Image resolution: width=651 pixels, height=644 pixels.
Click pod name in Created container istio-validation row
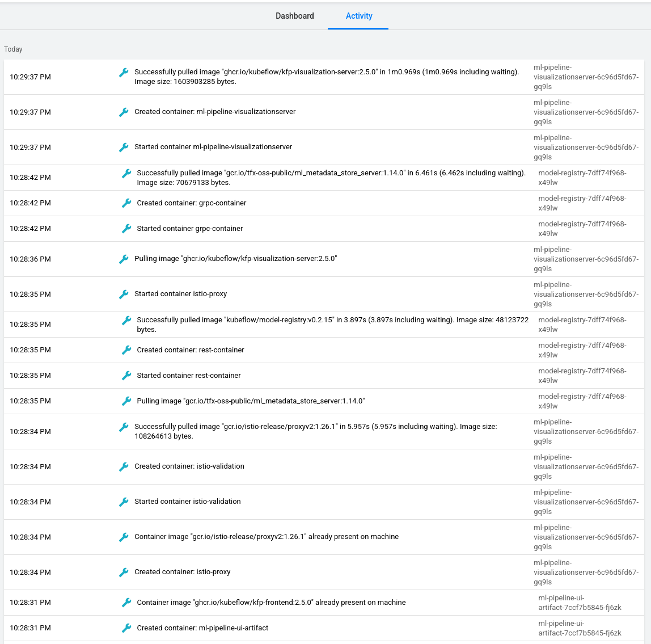click(586, 466)
